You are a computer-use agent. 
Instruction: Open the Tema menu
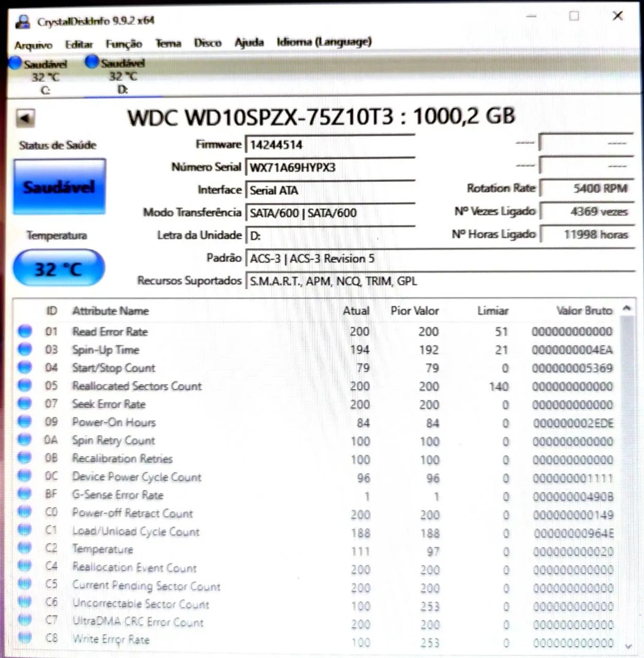point(169,43)
